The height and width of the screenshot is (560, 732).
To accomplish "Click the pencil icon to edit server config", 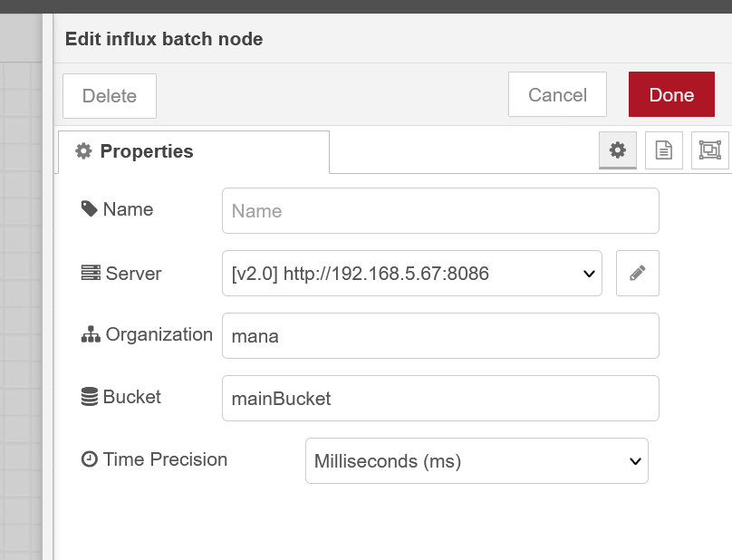I will click(637, 274).
